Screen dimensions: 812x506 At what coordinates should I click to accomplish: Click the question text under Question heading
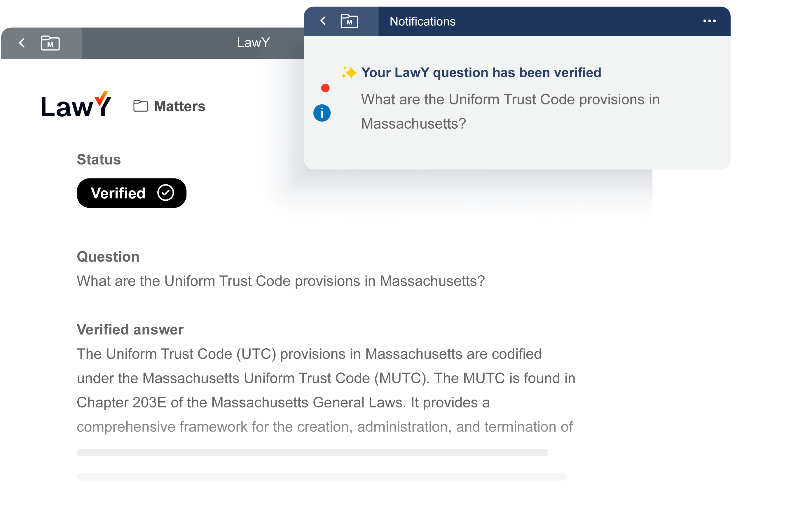click(280, 281)
